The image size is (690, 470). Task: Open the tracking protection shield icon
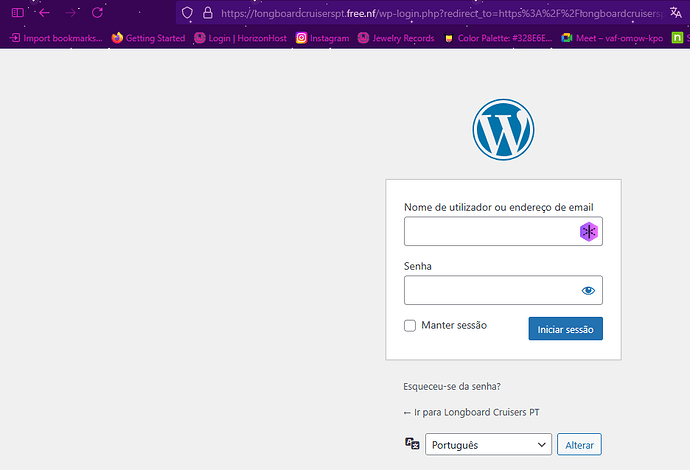[x=187, y=13]
